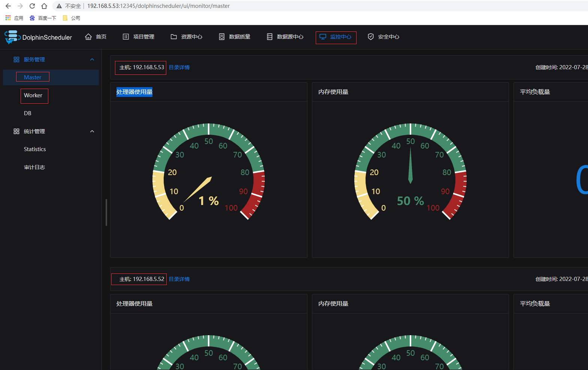This screenshot has width=588, height=370.
Task: Collapse the 服务管理 menu chevron
Action: [x=92, y=59]
